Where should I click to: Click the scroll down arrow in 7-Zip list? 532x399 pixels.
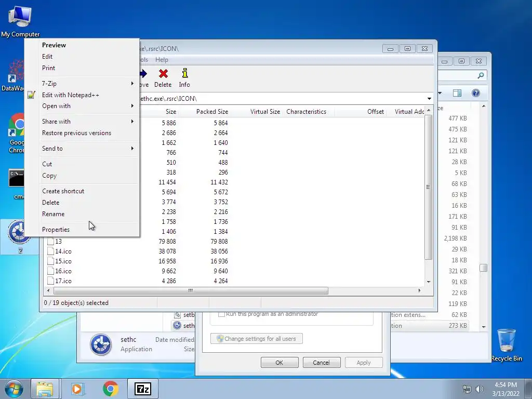point(429,282)
